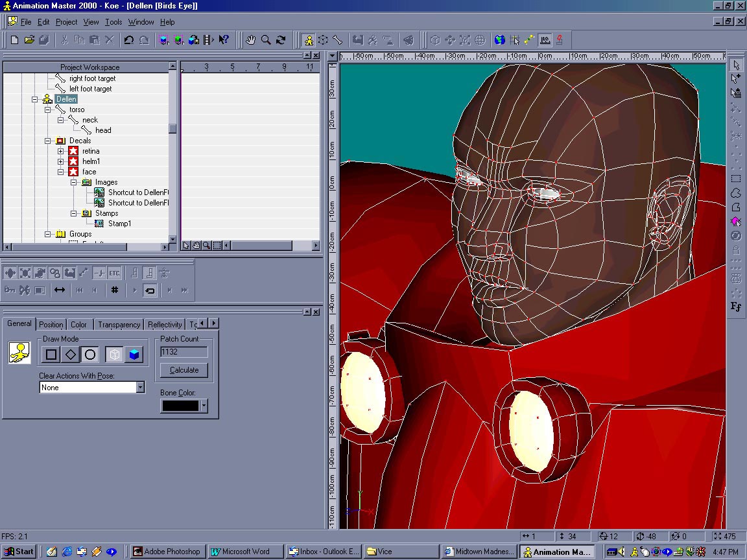Enable shaded blue cube draw mode
The height and width of the screenshot is (560, 747).
click(x=134, y=355)
